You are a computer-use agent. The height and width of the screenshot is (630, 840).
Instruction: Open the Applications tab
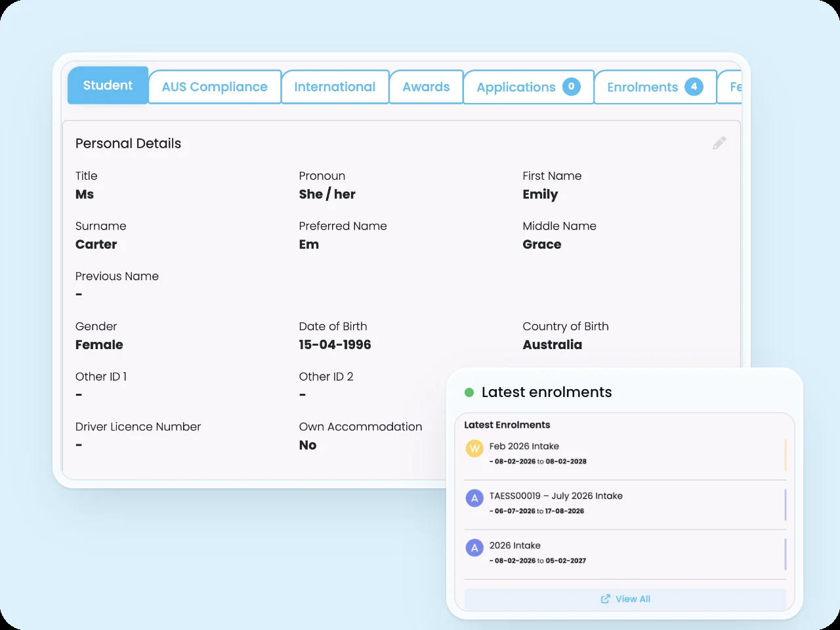click(x=528, y=87)
